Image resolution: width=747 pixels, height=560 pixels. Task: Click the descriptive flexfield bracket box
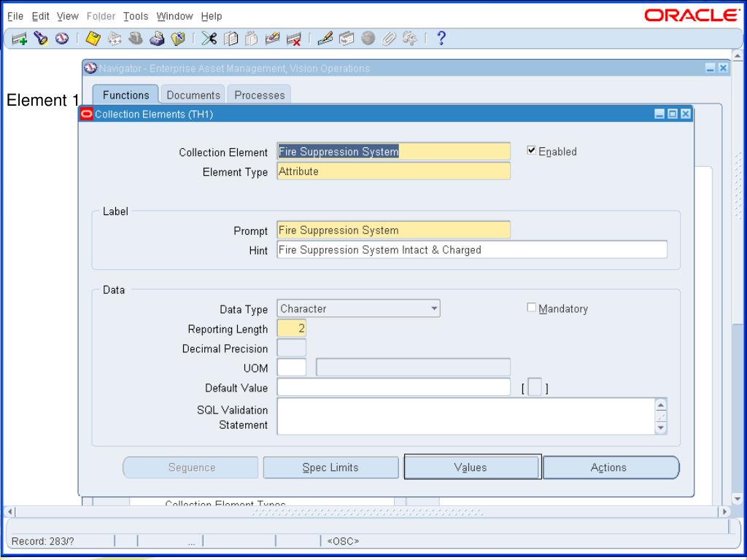(x=535, y=387)
